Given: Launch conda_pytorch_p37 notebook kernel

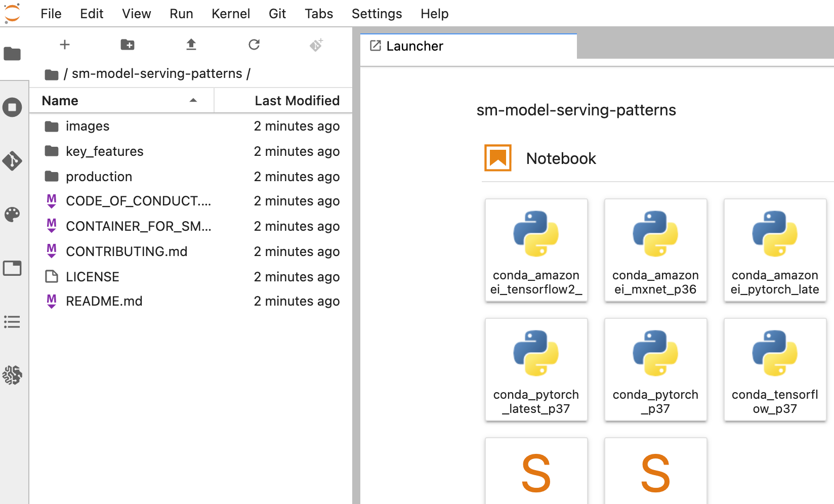Looking at the screenshot, I should point(656,370).
